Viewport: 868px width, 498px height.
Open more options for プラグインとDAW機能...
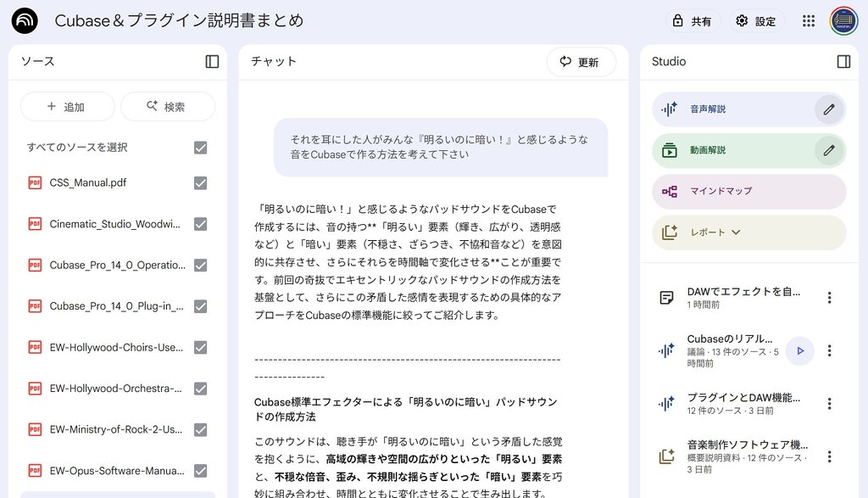pos(829,403)
